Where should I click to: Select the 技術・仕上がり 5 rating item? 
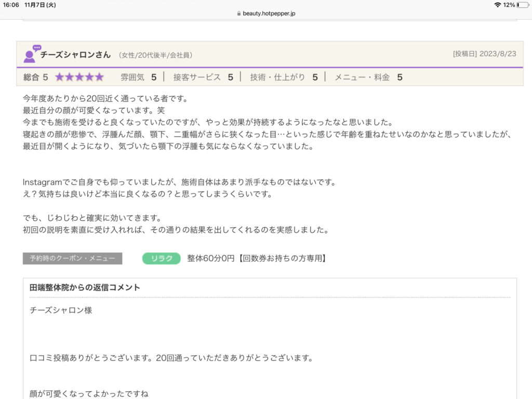[284, 77]
